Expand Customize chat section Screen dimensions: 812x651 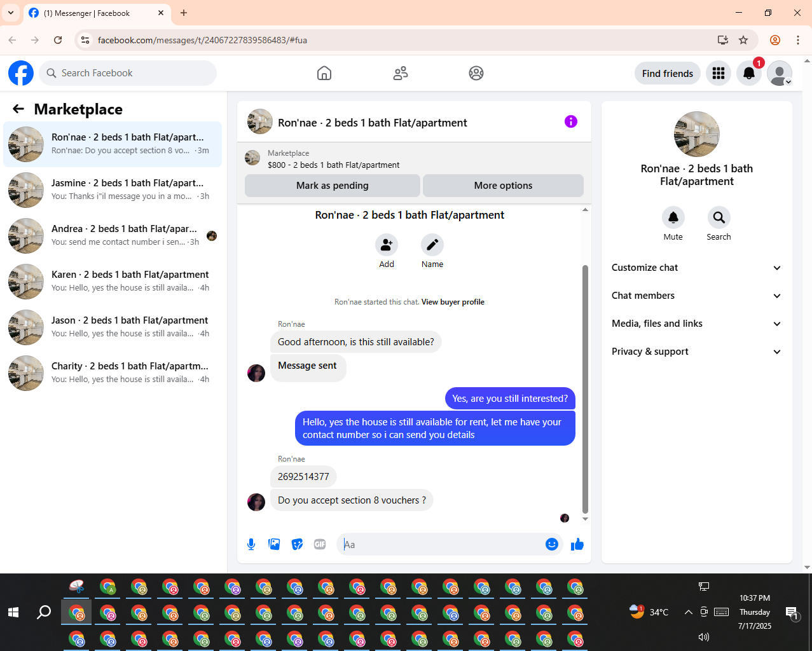tap(696, 268)
